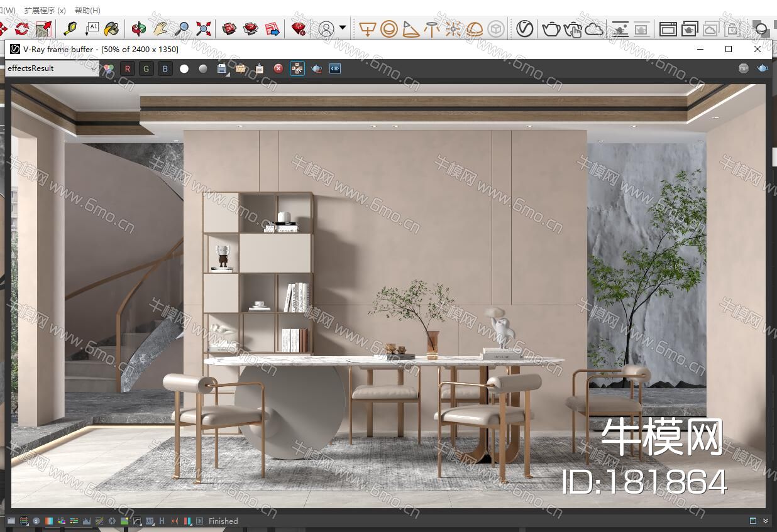Switch to white alpha channel circle
Screen dimensions: 777x532
(184, 68)
